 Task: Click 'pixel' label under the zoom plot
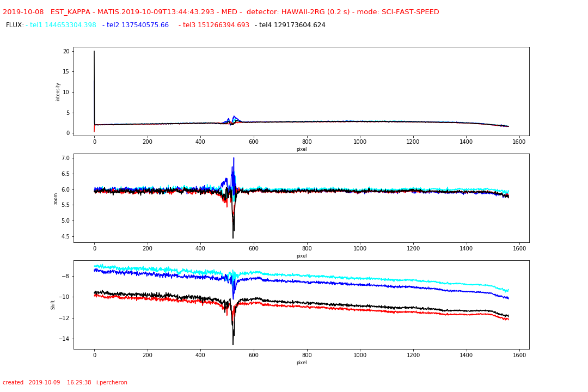tap(301, 256)
